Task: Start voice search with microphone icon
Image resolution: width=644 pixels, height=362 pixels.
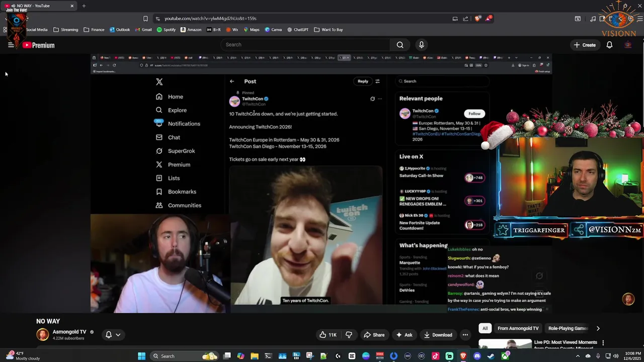Action: tap(422, 45)
